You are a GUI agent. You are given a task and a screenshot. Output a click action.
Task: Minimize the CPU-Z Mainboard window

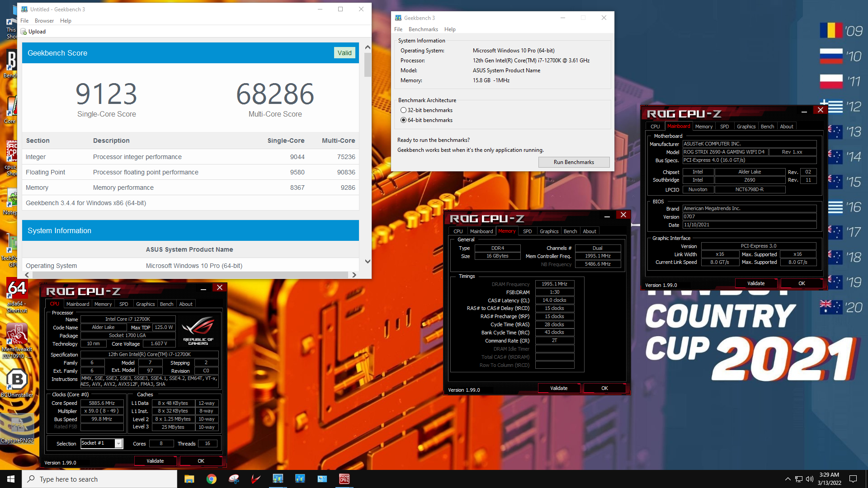pos(804,111)
